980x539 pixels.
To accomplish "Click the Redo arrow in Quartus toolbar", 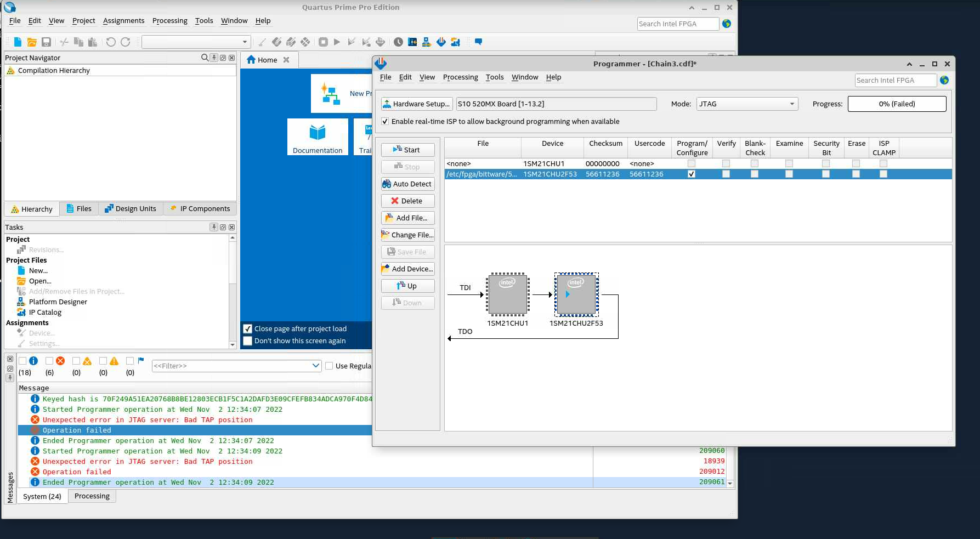I will tap(126, 42).
